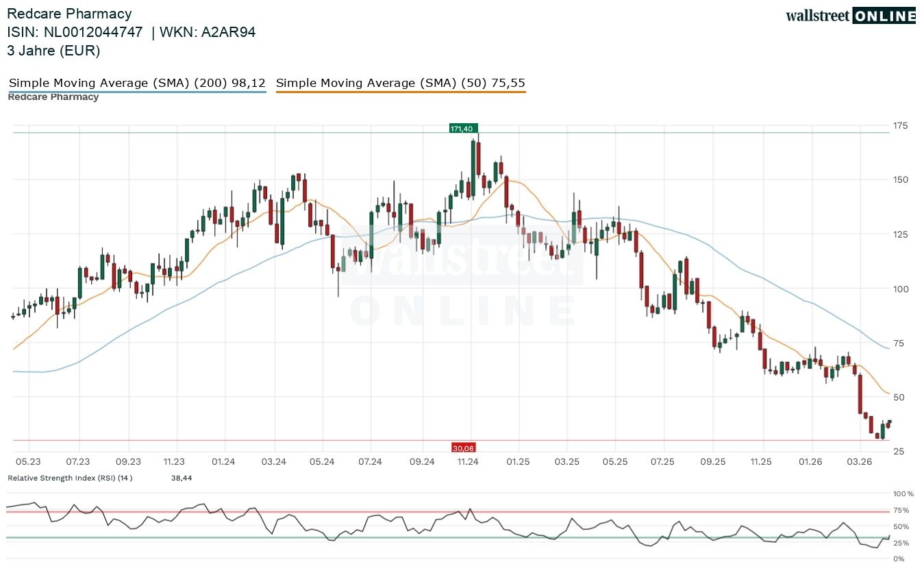
Task: Click the 01.25 date on the x-axis
Action: 518,462
